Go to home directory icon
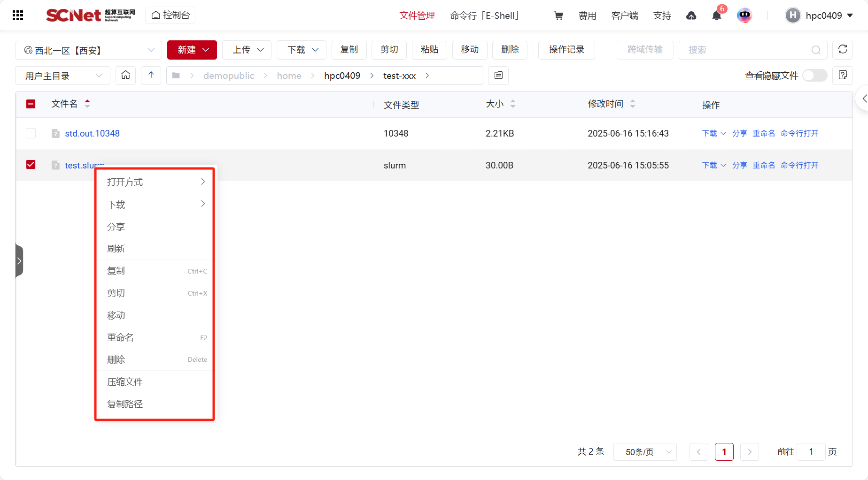Viewport: 868px width, 480px height. tap(126, 76)
